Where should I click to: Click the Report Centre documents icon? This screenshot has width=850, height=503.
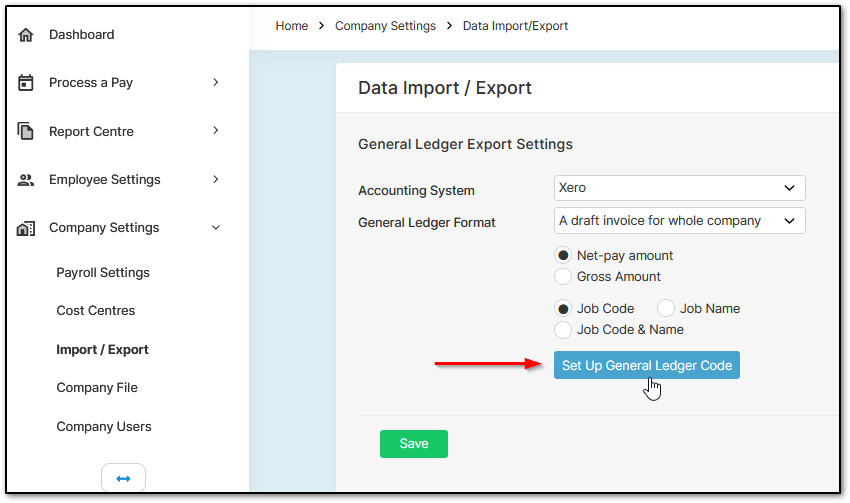[x=25, y=131]
